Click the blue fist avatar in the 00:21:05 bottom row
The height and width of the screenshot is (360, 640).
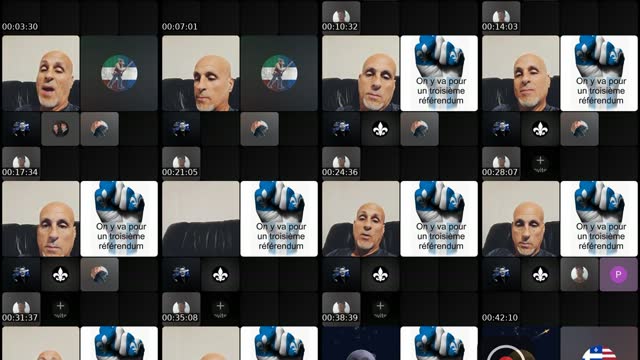[x=181, y=275]
